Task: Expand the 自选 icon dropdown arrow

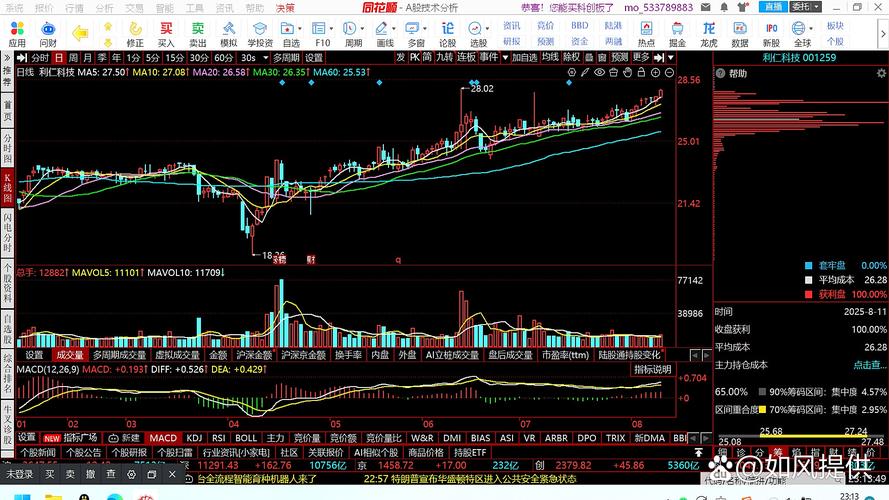Action: click(x=300, y=28)
